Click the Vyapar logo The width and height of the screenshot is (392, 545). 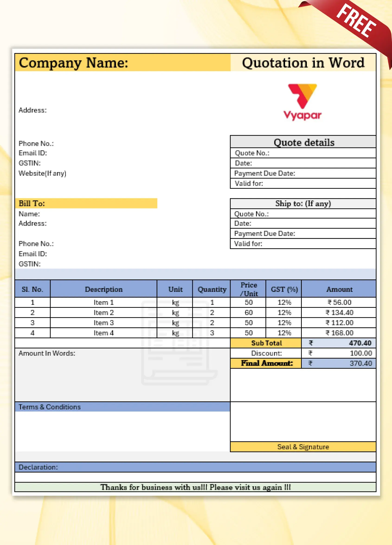[x=302, y=102]
